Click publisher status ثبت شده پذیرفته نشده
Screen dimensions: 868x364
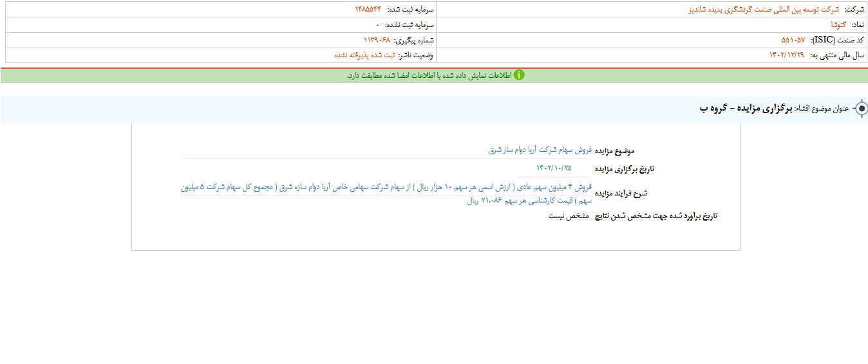364,55
